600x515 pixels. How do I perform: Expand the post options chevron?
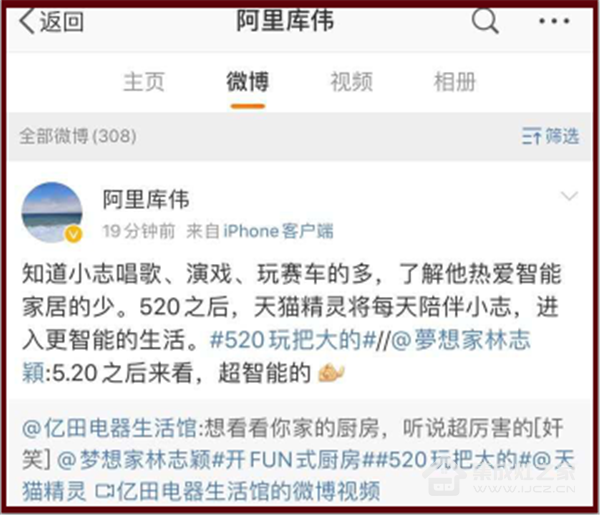(569, 196)
